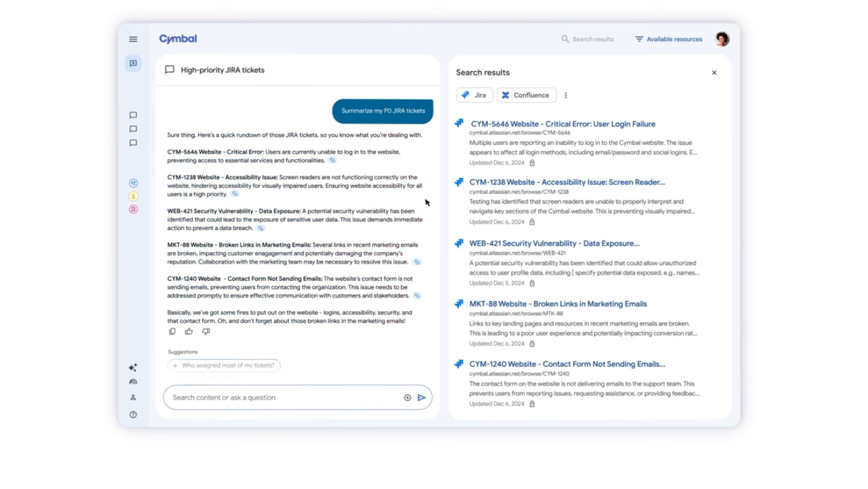
Task: Open the yellow dollar agent icon
Action: 133,196
